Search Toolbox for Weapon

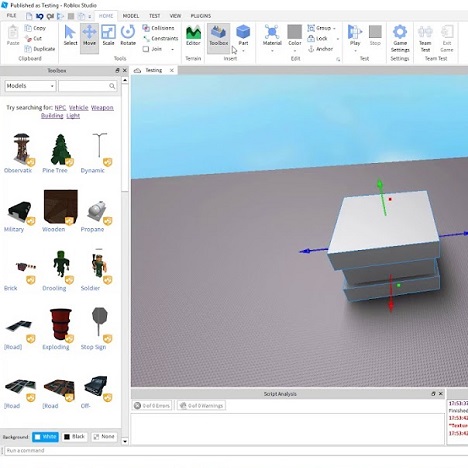(102, 108)
